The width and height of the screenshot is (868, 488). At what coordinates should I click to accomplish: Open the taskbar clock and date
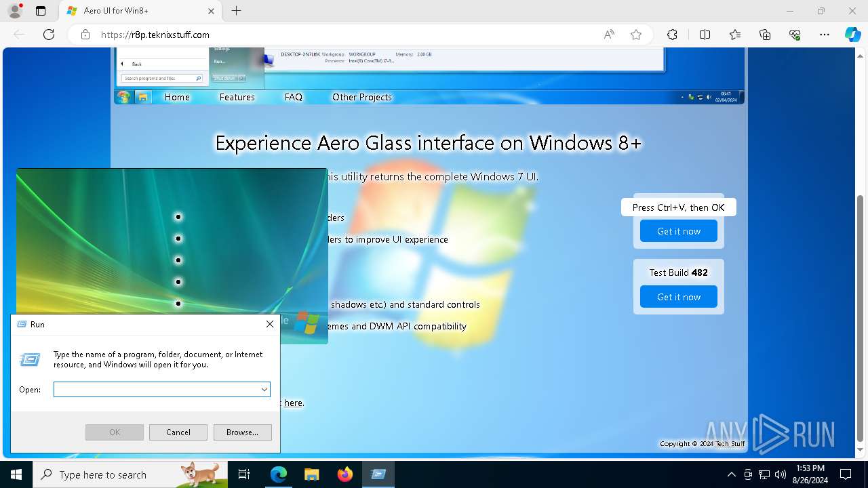pyautogui.click(x=809, y=474)
